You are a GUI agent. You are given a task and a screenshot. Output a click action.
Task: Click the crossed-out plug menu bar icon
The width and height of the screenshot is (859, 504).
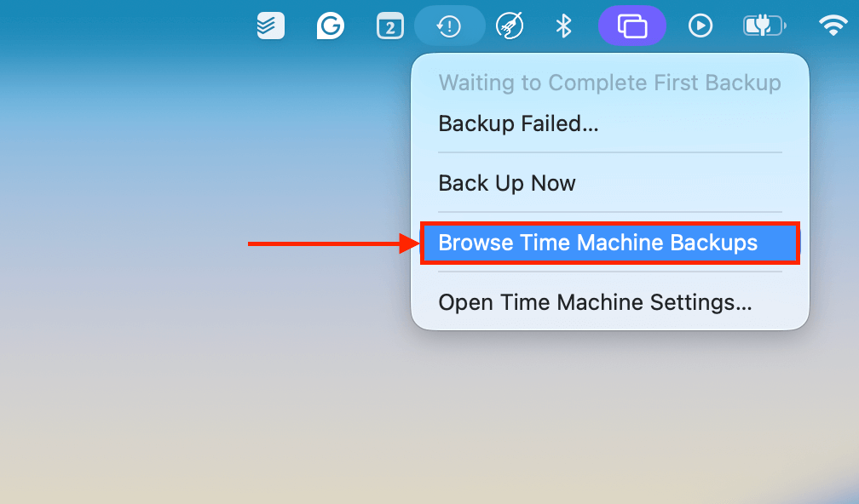510,26
